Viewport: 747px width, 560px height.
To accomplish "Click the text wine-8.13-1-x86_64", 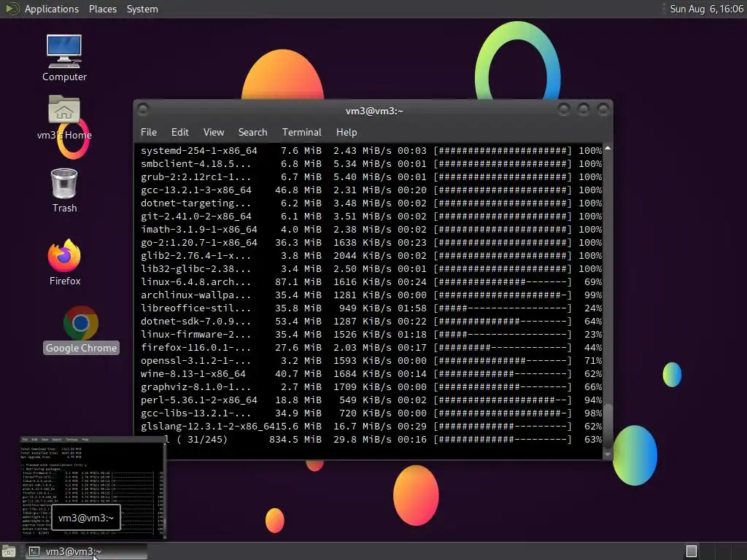I will (193, 374).
